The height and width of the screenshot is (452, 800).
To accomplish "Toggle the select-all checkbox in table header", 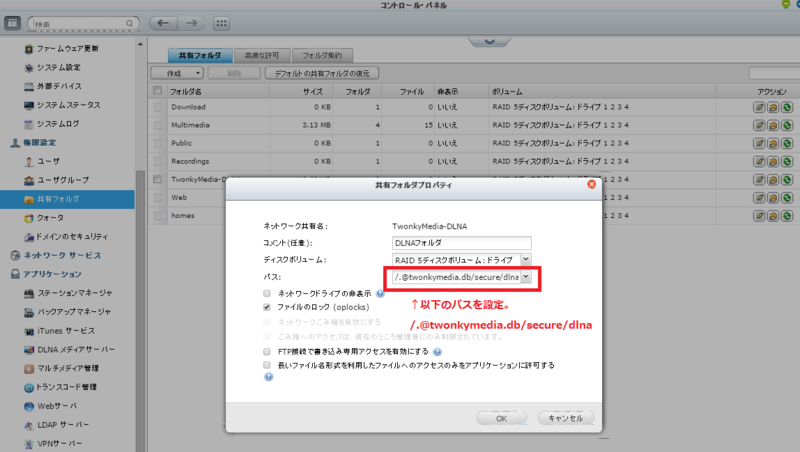I will (157, 90).
